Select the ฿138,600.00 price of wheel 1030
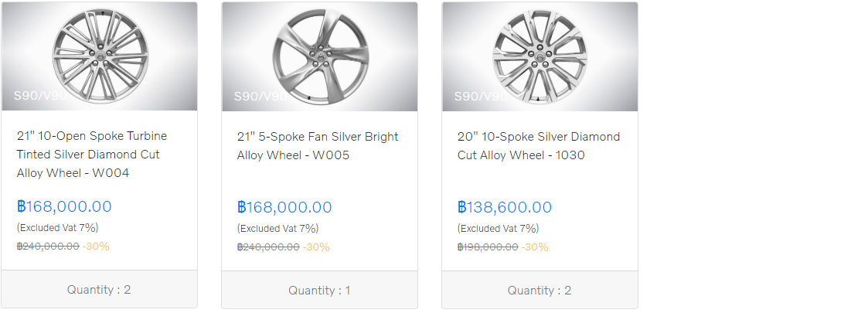 (505, 207)
